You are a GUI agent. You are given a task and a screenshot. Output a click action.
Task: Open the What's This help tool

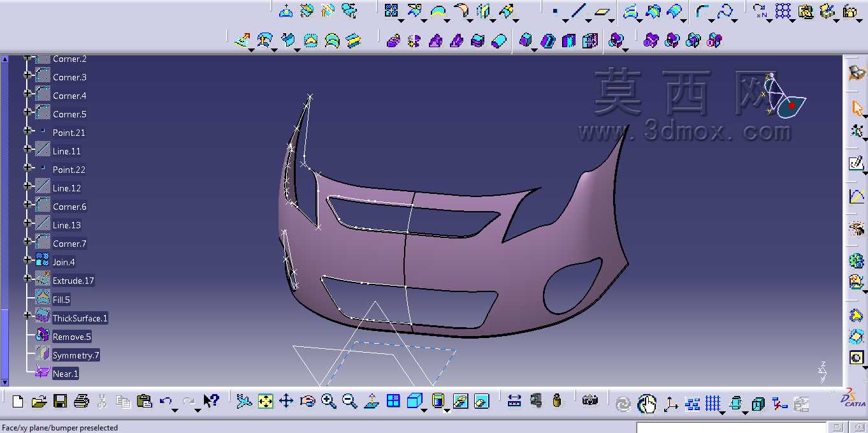pyautogui.click(x=211, y=401)
